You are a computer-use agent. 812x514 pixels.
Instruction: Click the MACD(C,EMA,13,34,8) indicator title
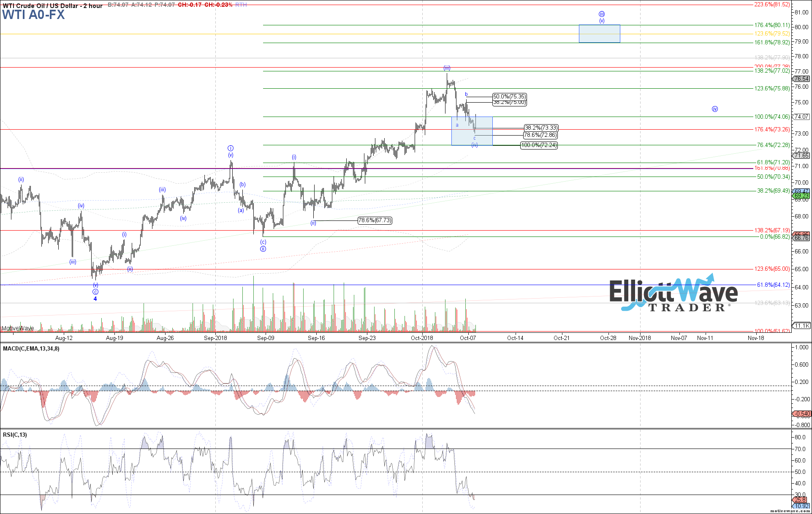tap(31, 349)
